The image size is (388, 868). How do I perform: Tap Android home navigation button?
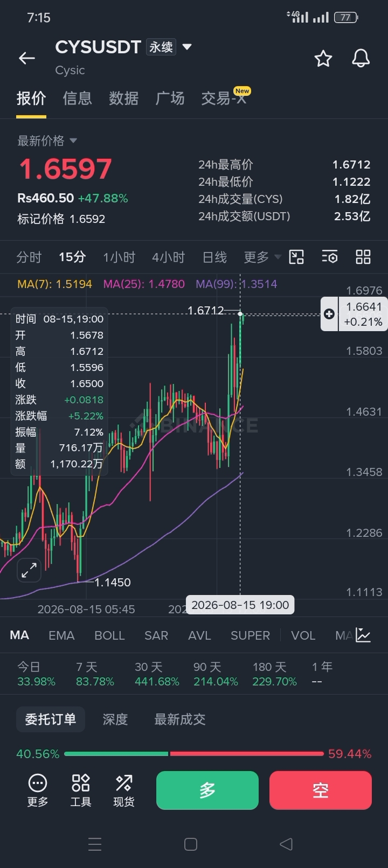(x=191, y=844)
